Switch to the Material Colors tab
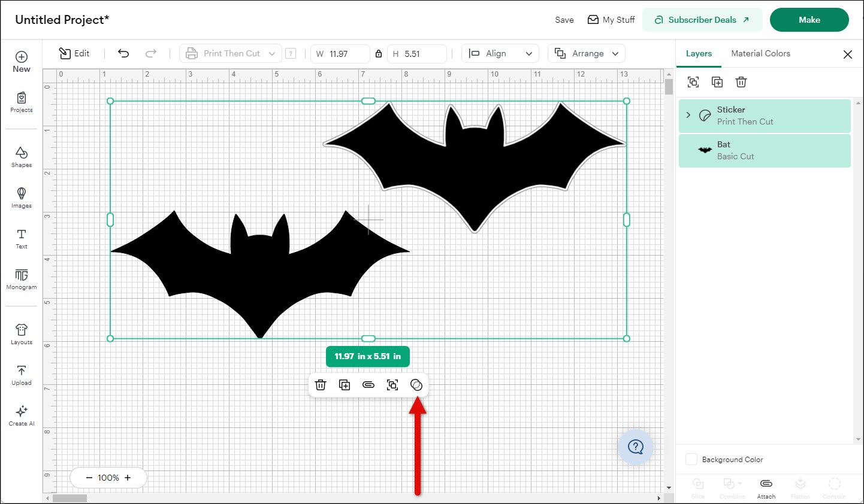 coord(760,53)
